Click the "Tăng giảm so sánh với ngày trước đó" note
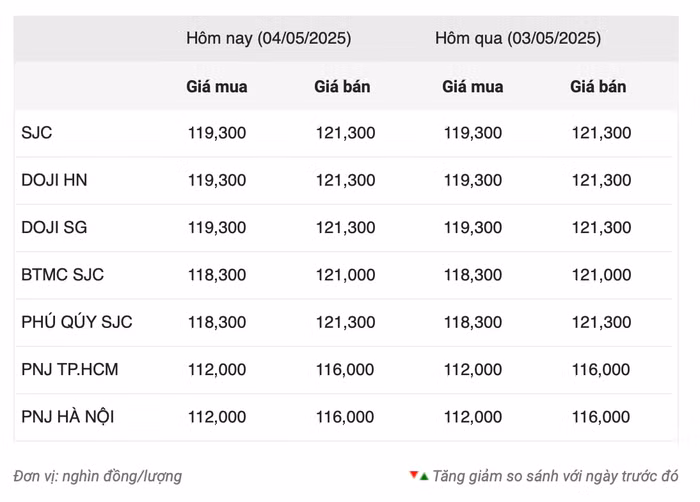This screenshot has height=502, width=700. point(555,476)
